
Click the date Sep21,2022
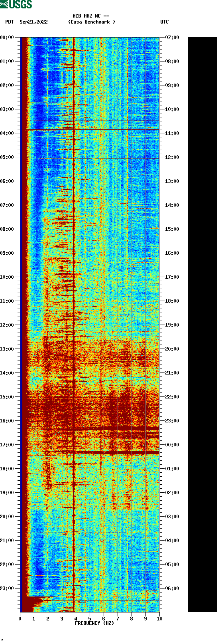pyautogui.click(x=33, y=22)
